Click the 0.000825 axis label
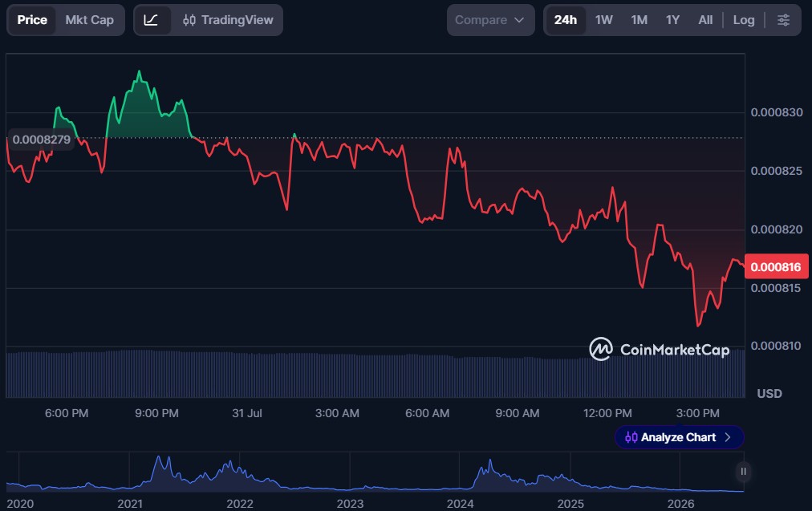Image resolution: width=812 pixels, height=511 pixels. [776, 171]
